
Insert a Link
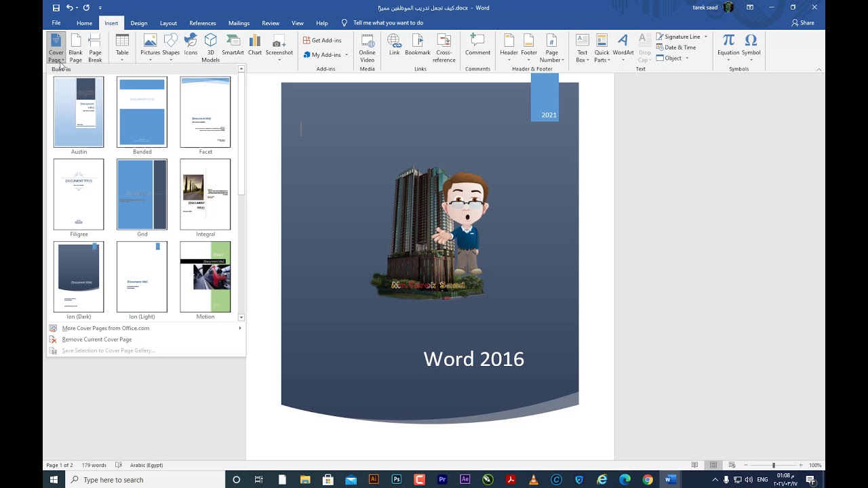(x=394, y=45)
